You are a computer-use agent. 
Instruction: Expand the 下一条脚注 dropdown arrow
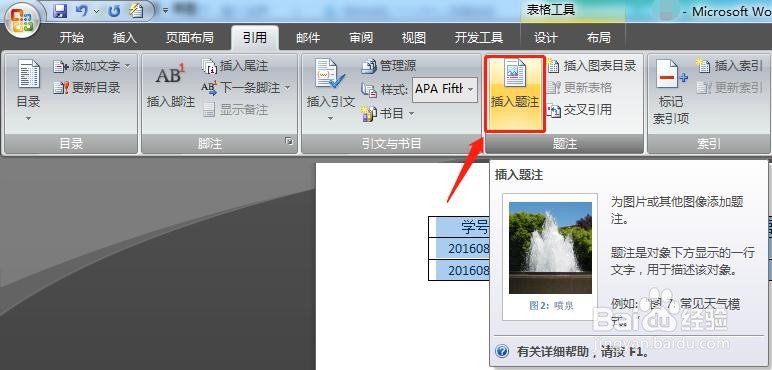(287, 88)
